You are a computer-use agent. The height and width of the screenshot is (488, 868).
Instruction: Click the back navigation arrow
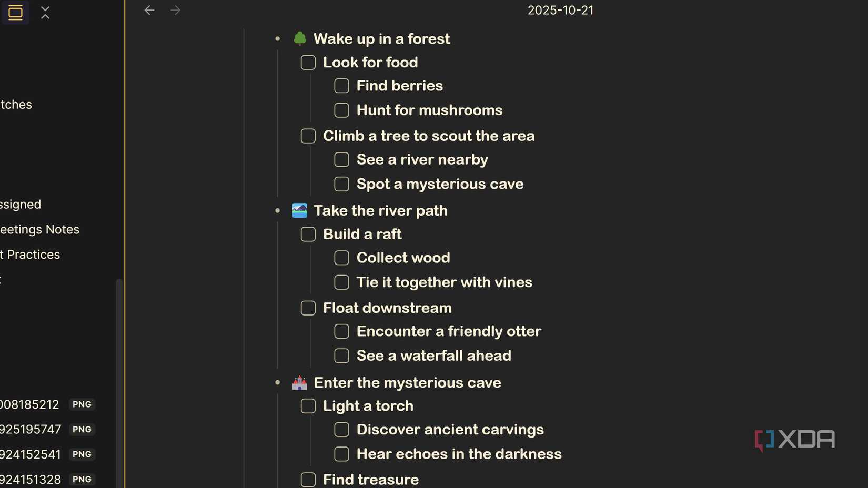(x=149, y=10)
